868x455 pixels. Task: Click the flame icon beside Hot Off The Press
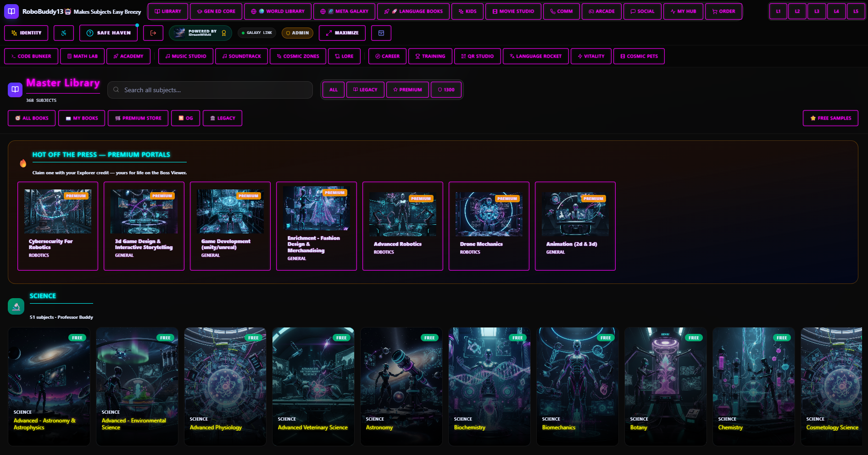pyautogui.click(x=23, y=163)
